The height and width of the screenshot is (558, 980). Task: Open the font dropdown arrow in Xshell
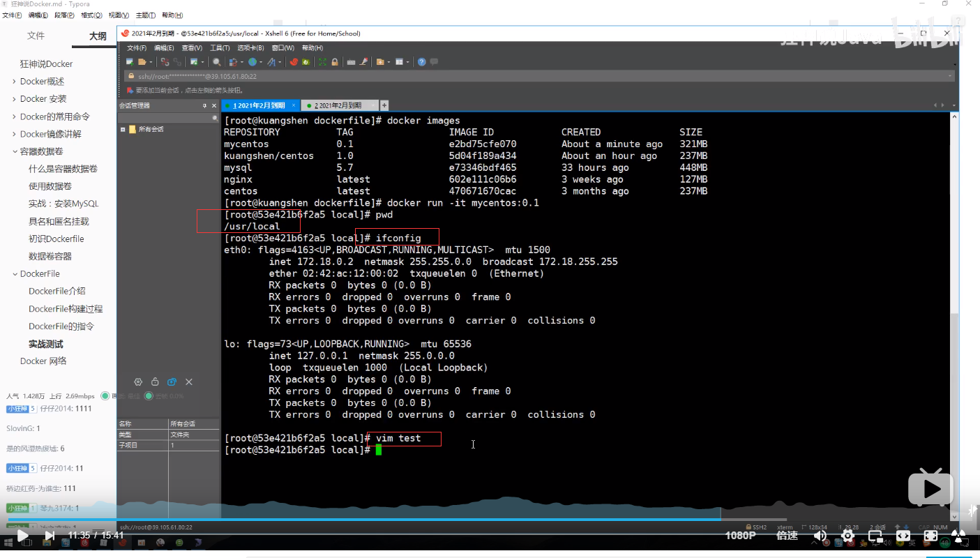coord(280,62)
